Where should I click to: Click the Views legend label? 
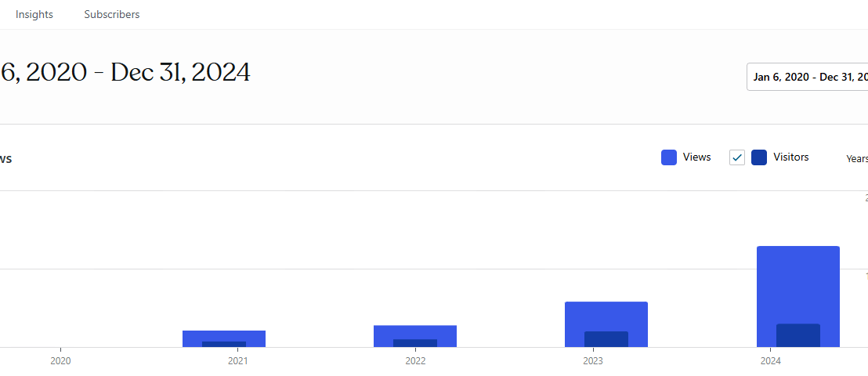[696, 157]
